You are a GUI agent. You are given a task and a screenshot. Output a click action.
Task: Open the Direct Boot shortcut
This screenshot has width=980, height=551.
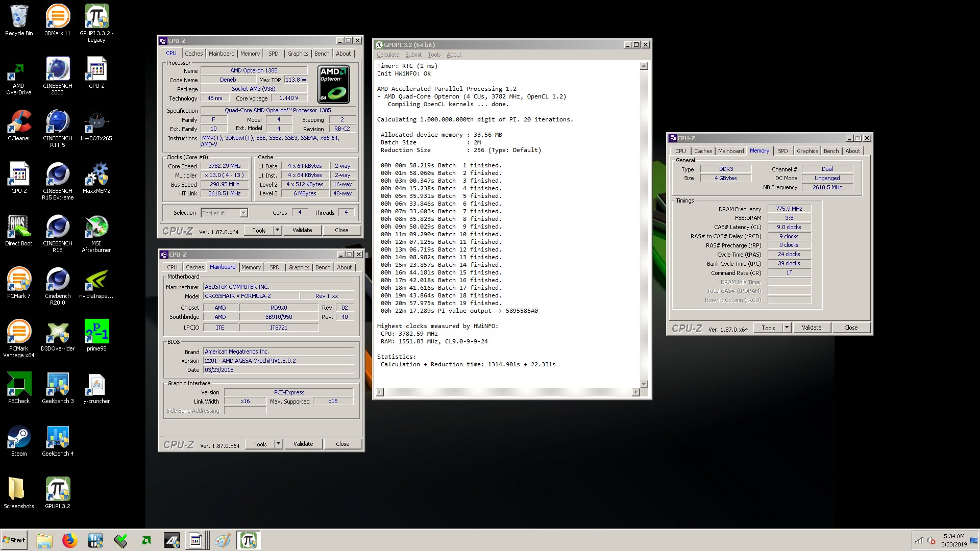(19, 230)
